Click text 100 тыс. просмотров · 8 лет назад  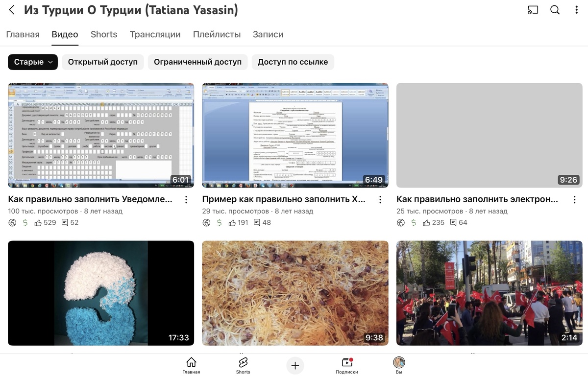65,212
